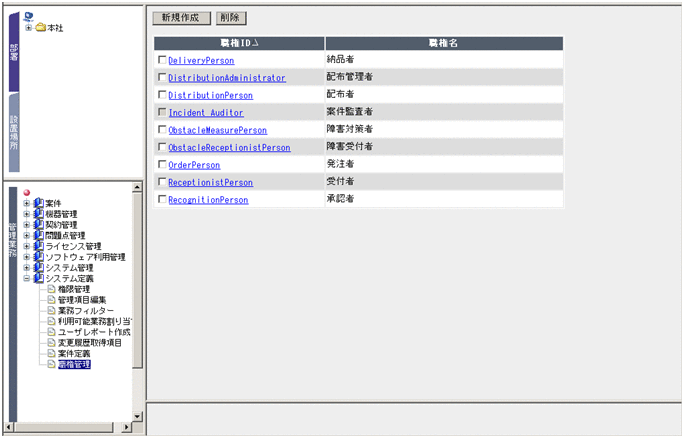685x440 pixels.
Task: Click the network computer root icon
Action: click(29, 17)
